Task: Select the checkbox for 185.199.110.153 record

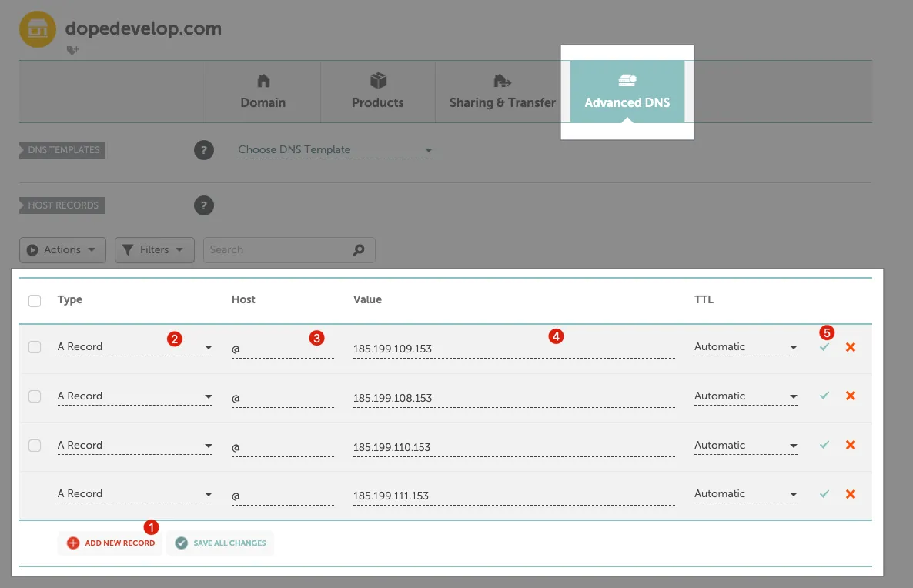Action: pos(35,445)
